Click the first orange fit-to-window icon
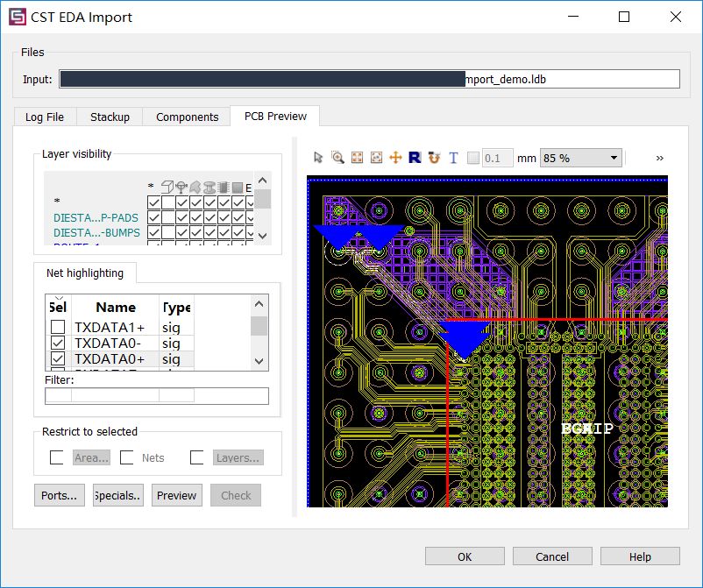The image size is (703, 588). (357, 158)
